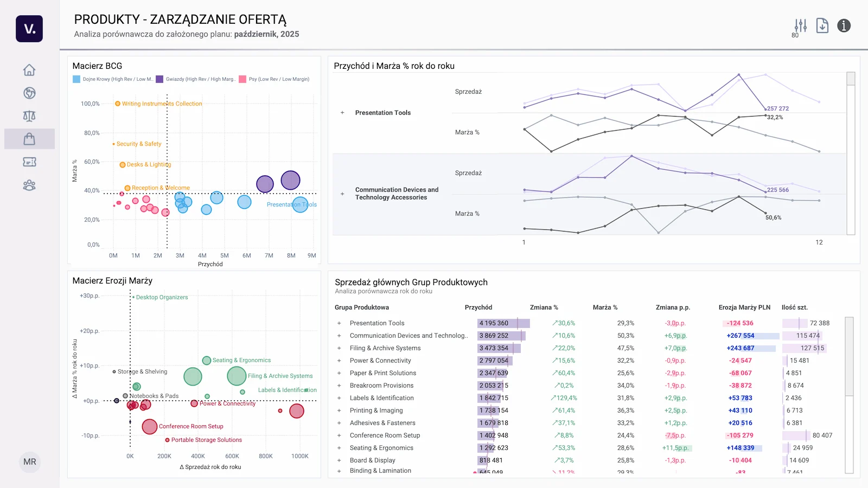Click the active shopping bag products icon
Screen dimensions: 868x488
[x=30, y=139]
